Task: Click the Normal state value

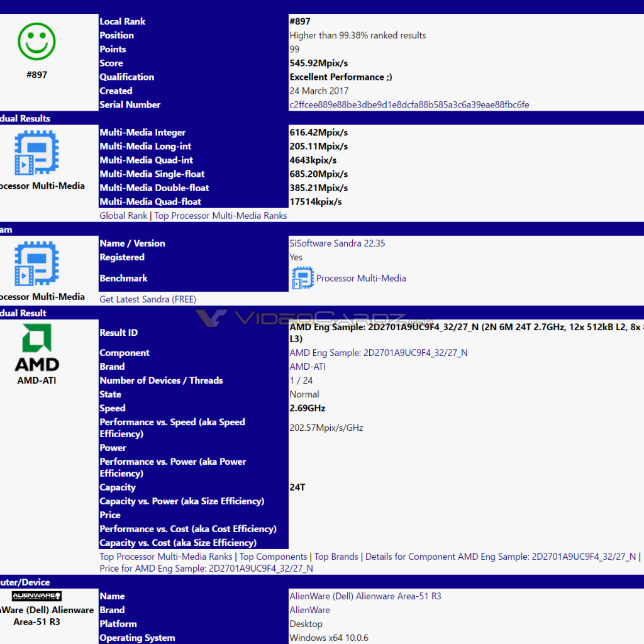Action: click(304, 394)
